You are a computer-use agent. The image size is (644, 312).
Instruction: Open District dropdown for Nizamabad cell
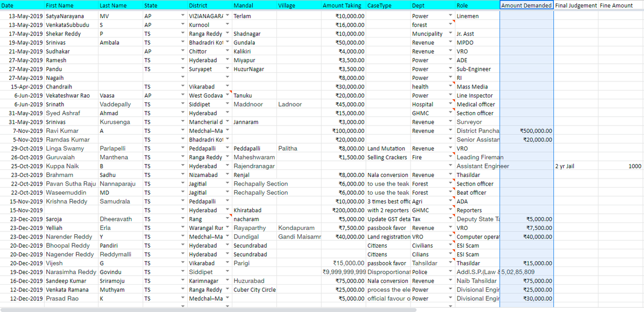click(x=228, y=175)
